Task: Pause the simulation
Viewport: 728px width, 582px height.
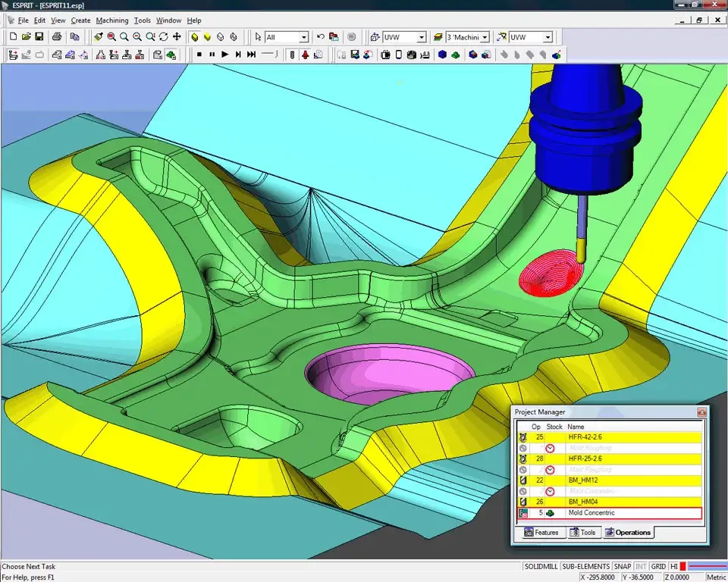Action: point(212,55)
